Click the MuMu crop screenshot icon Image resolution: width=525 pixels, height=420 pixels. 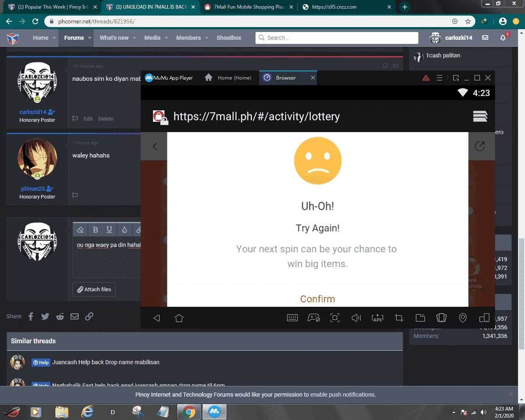click(399, 318)
